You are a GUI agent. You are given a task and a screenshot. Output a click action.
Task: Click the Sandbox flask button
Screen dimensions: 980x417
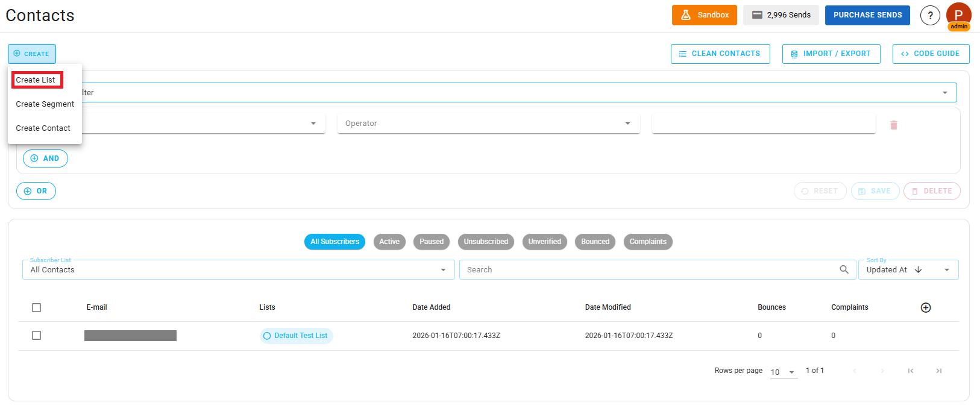(x=704, y=15)
